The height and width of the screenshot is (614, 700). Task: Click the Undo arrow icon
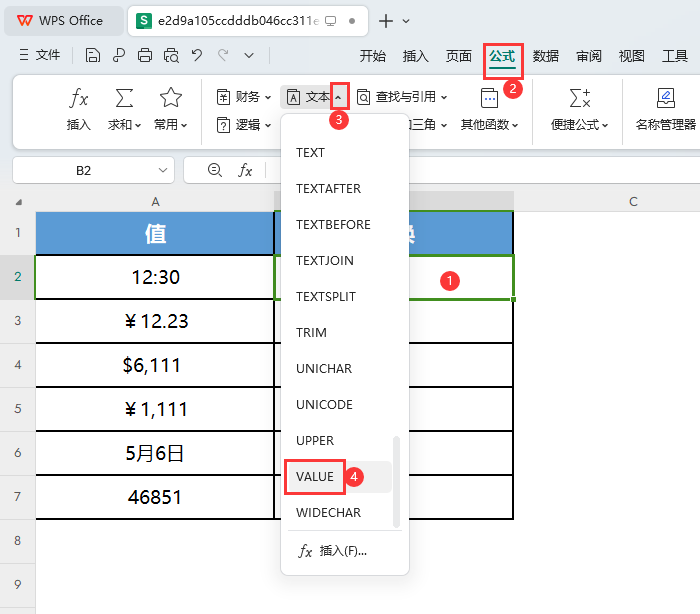(x=197, y=55)
